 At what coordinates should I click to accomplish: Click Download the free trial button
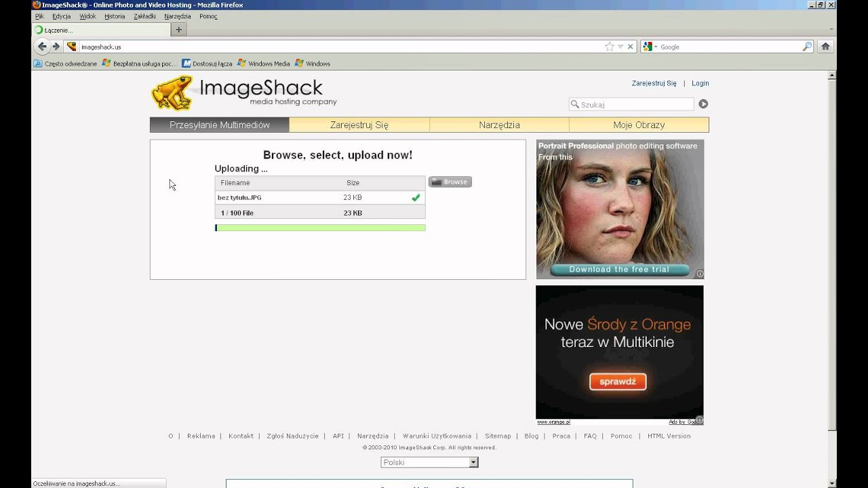(x=619, y=270)
